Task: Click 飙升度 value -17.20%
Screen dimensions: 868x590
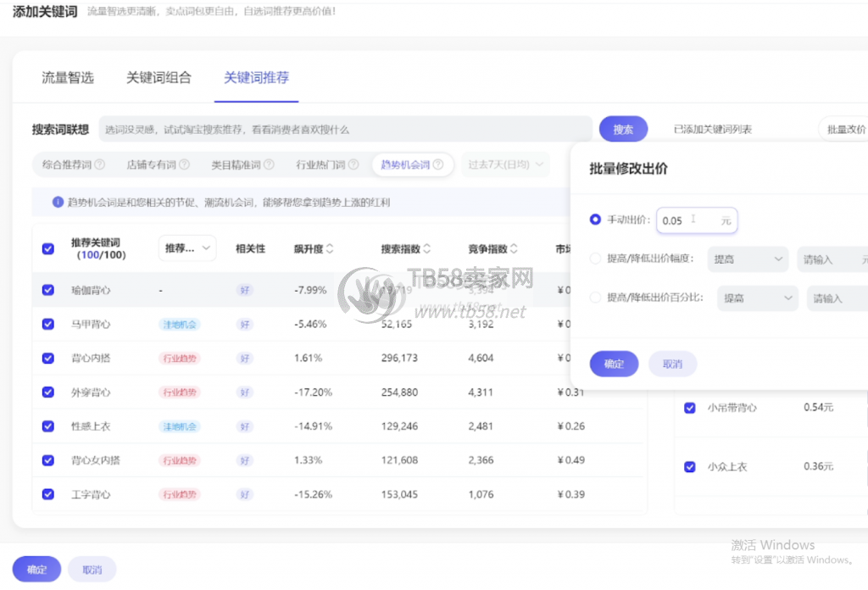Action: (314, 392)
